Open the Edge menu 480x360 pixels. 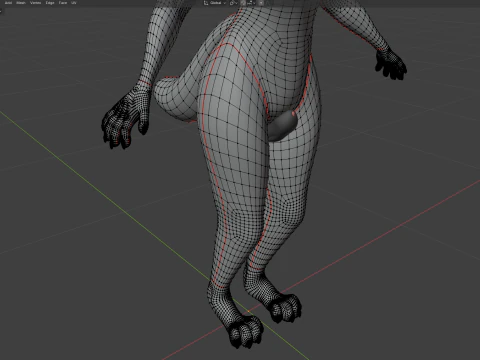50,3
